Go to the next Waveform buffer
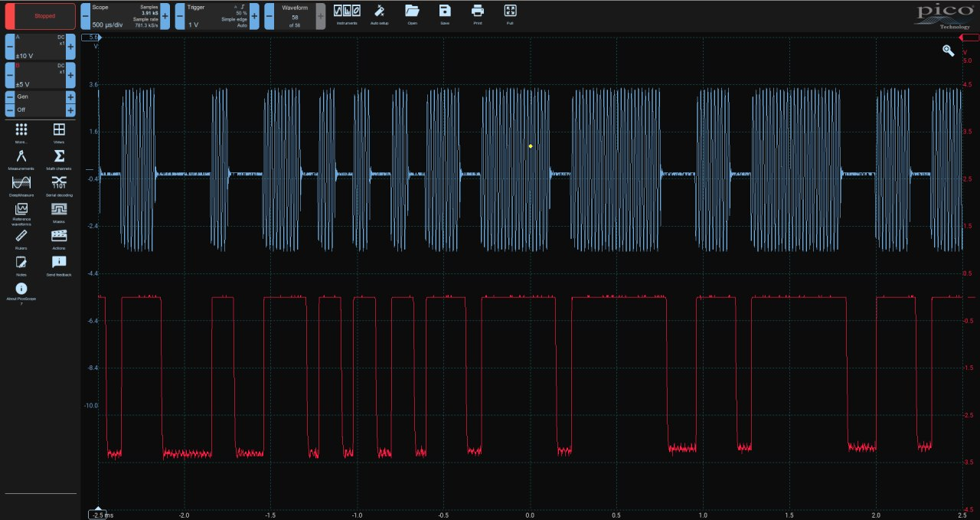 click(x=321, y=16)
